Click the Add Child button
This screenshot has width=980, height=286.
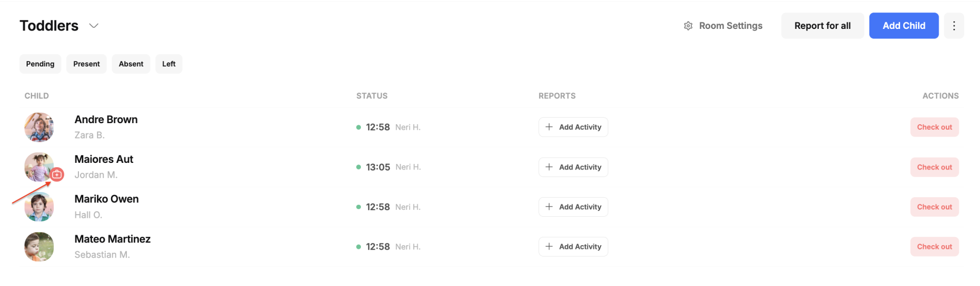[x=904, y=26]
